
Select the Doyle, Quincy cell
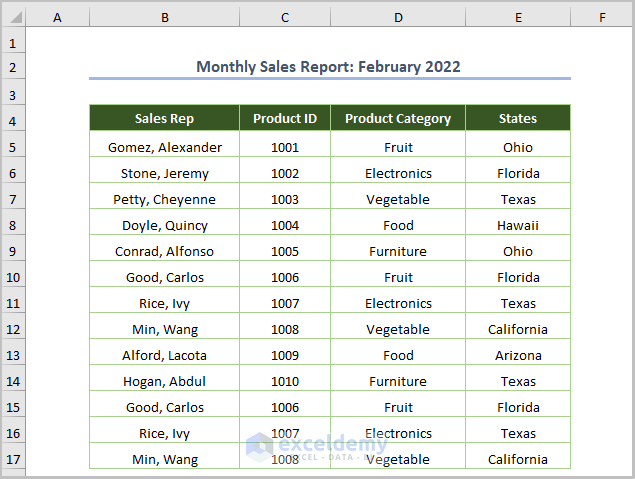pos(164,225)
